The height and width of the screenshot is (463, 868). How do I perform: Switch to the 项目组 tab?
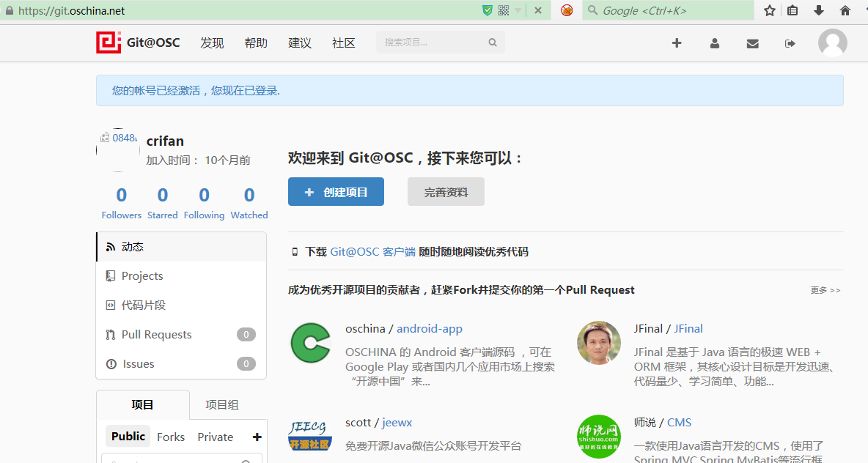222,404
